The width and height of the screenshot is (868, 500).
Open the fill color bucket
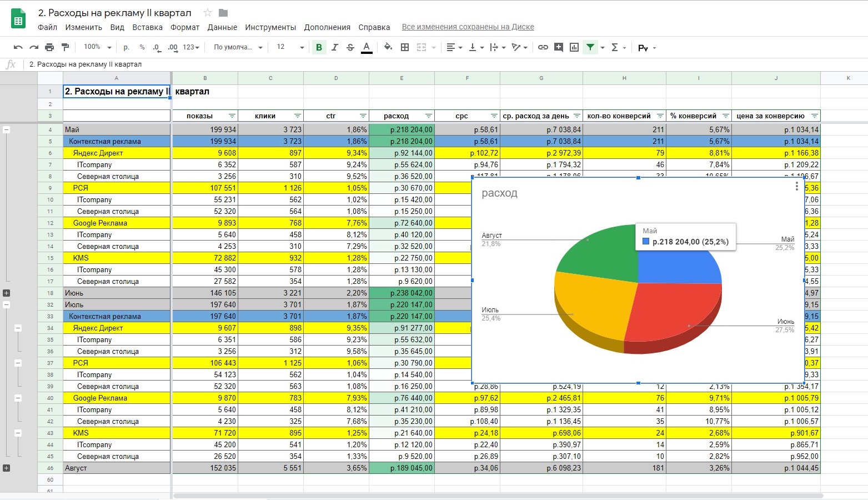(388, 47)
